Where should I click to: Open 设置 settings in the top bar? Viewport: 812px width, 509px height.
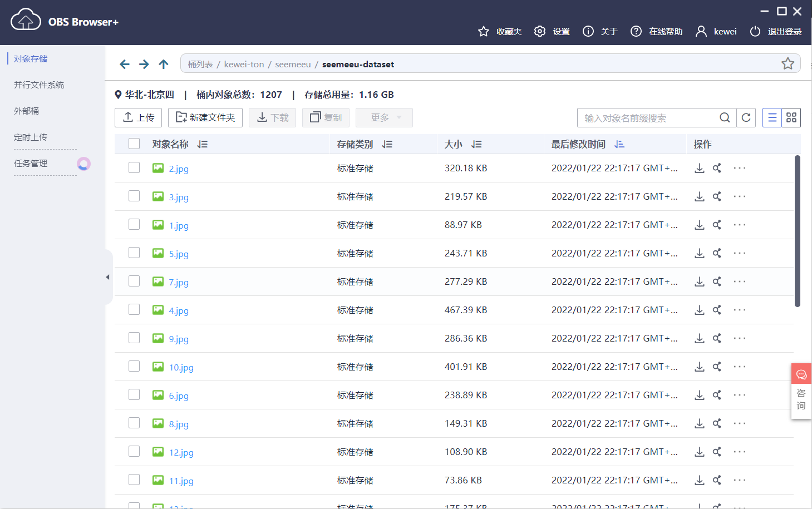[x=552, y=31]
